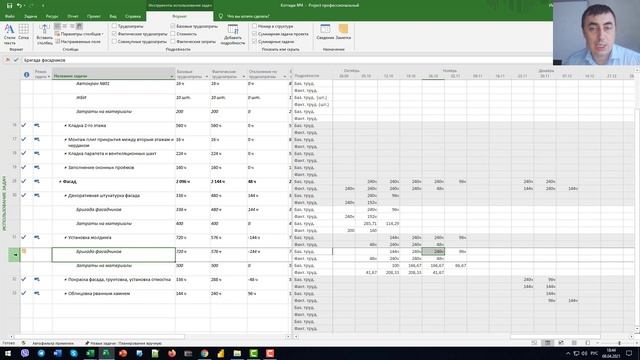Open PowerPoint from the Windows taskbar
The width and height of the screenshot is (640, 360).
pos(123,353)
